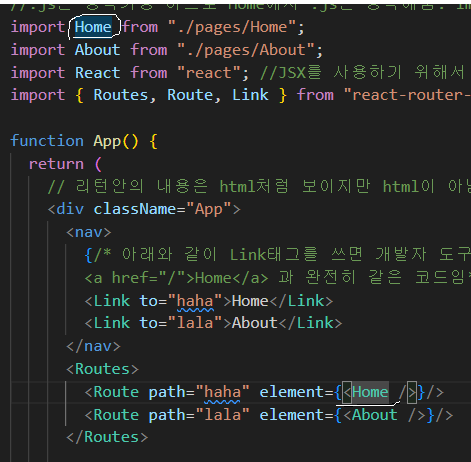Click the "./pages/About" import path string
Image resolution: width=471 pixels, height=462 pixels.
(246, 50)
